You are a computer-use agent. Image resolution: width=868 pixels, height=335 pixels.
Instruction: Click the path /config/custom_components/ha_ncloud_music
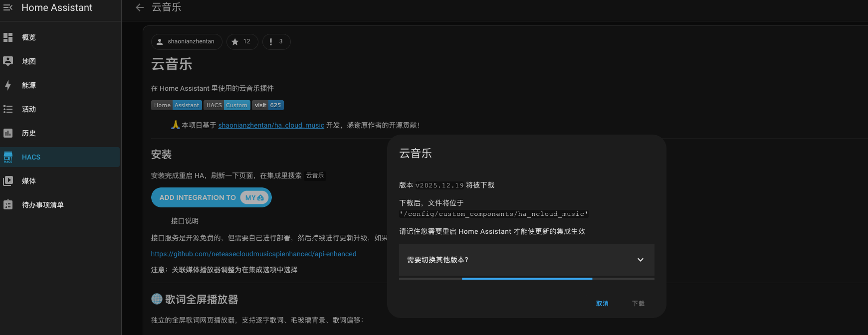494,214
